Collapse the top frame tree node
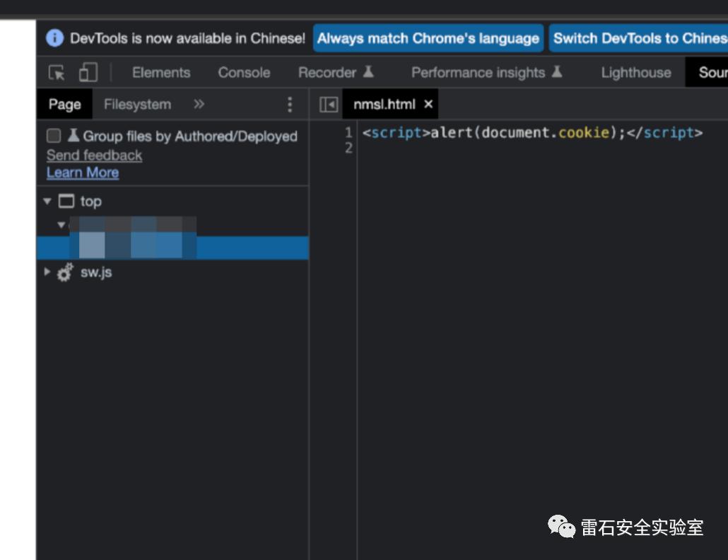728x560 pixels. click(47, 201)
